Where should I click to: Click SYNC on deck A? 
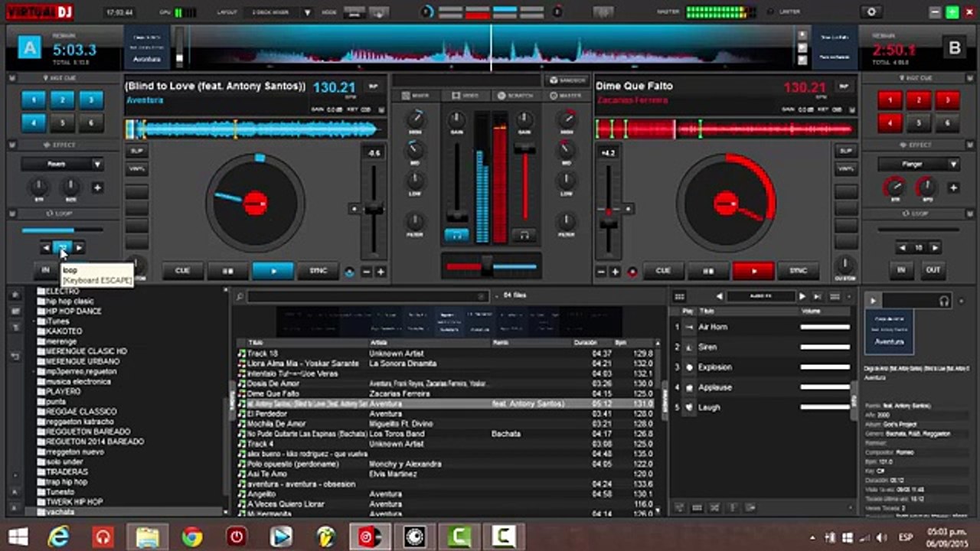point(318,271)
